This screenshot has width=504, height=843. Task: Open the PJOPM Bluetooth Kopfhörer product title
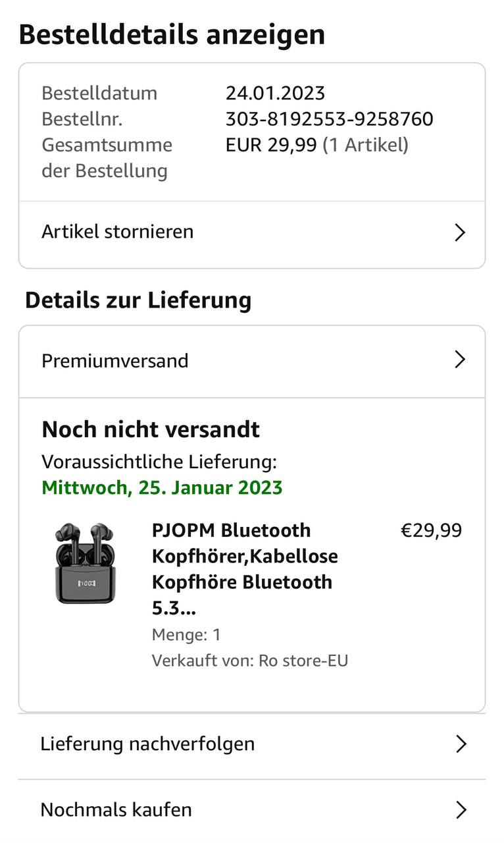[245, 569]
